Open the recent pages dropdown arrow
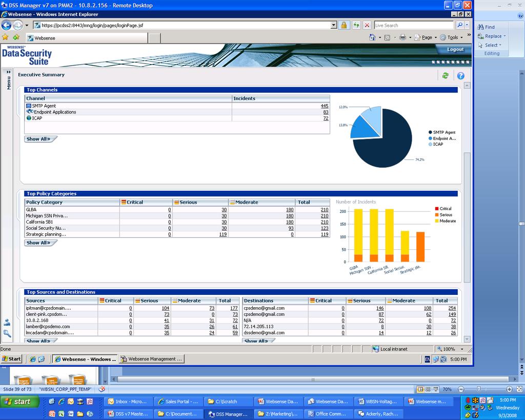This screenshot has height=420, width=525. click(x=27, y=25)
